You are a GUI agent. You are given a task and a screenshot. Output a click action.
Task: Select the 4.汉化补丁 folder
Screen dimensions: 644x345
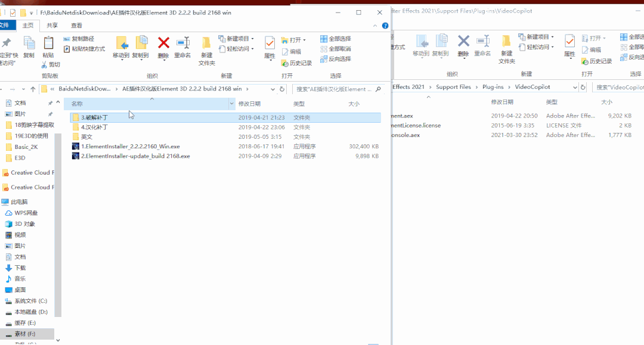point(225,127)
